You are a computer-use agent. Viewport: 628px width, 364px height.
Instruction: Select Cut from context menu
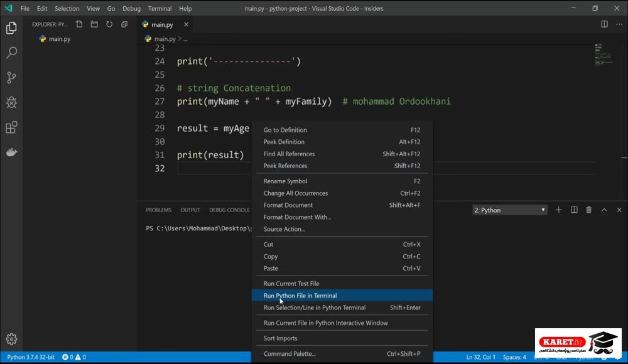[342, 244]
